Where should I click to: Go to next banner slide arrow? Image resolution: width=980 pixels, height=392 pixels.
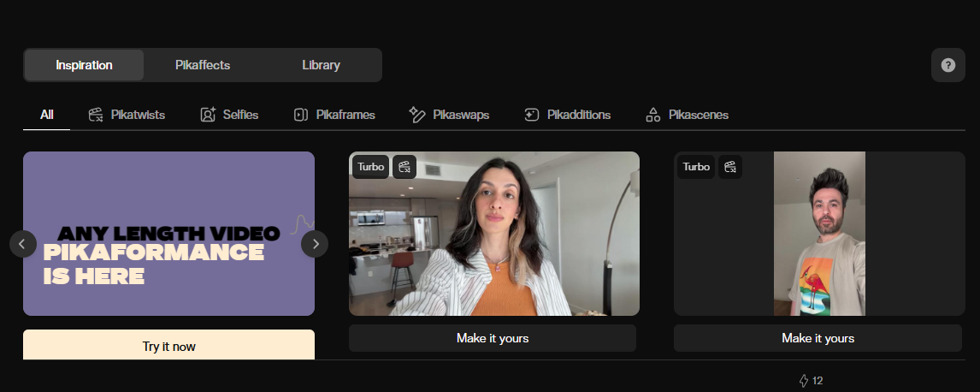pos(315,244)
